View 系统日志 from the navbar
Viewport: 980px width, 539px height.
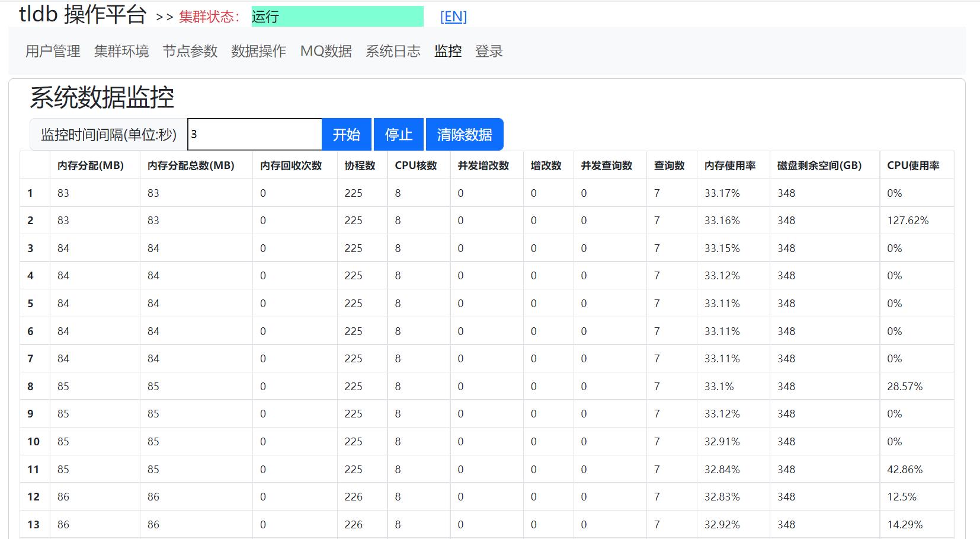point(393,52)
